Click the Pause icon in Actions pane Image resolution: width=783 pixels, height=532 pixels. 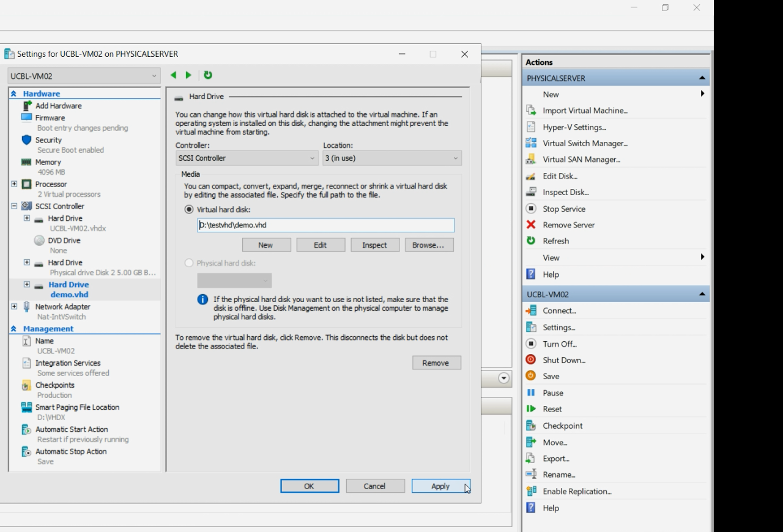531,393
